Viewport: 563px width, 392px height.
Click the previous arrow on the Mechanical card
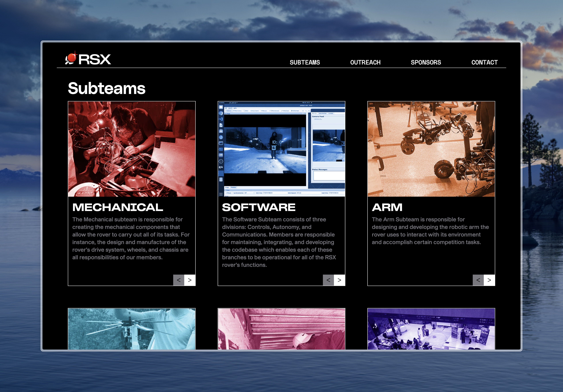178,280
